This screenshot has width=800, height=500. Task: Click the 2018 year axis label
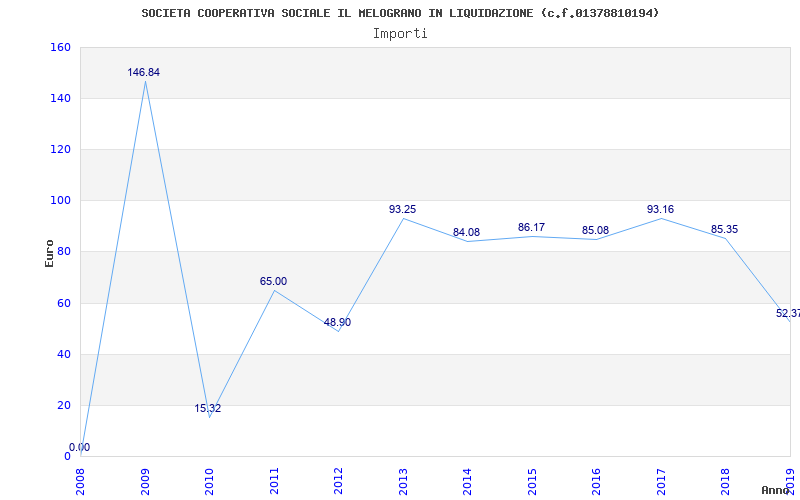pos(726,482)
